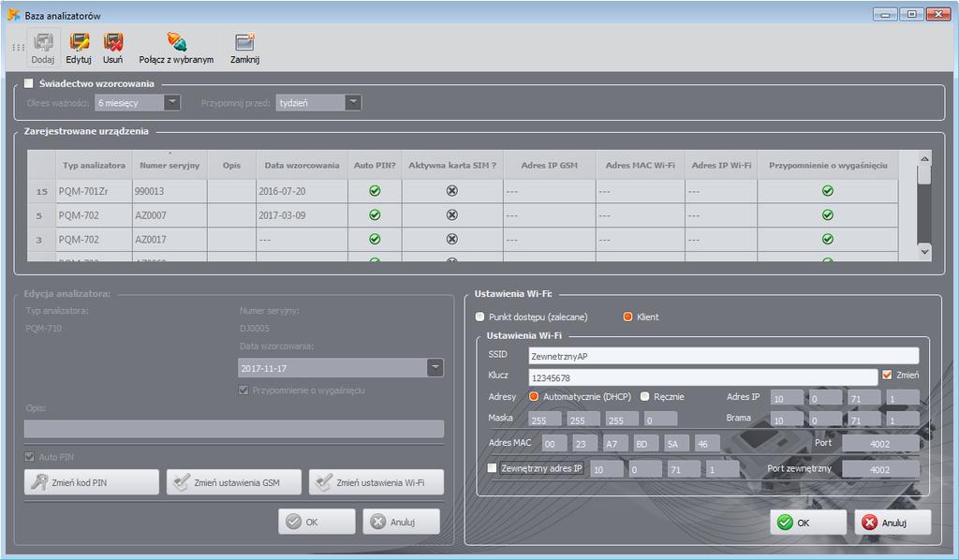Select serial number AZ0017 cell
This screenshot has width=959, height=560.
[x=170, y=239]
